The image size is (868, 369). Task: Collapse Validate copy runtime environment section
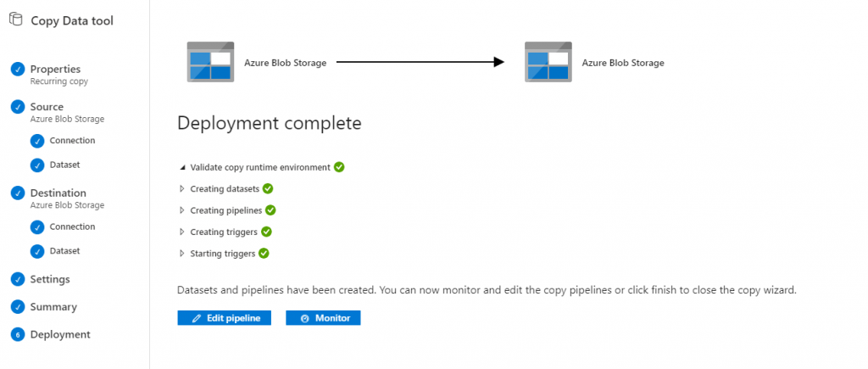pyautogui.click(x=182, y=167)
